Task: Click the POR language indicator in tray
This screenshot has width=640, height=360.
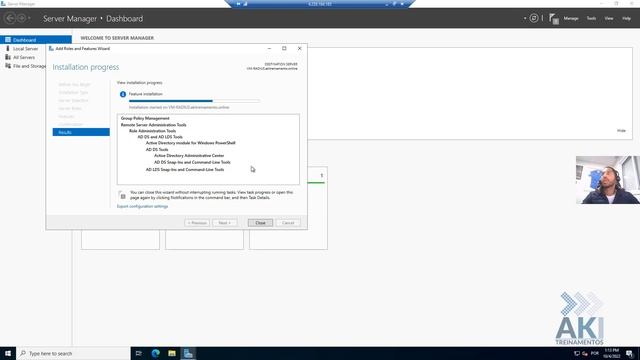Action: (x=595, y=353)
